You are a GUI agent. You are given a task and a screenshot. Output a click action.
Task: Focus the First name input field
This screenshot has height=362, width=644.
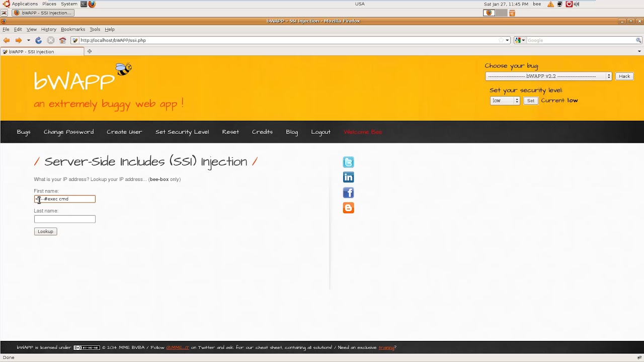click(x=64, y=199)
